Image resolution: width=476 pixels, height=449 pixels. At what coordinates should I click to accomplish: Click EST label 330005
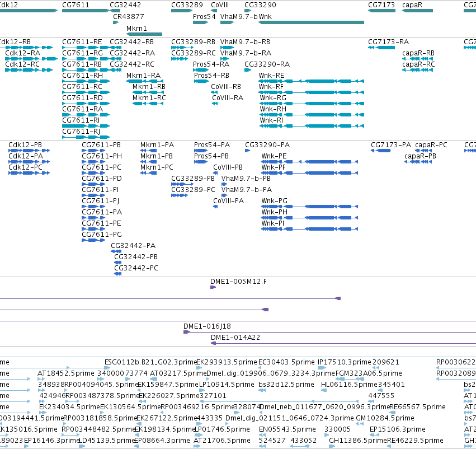tap(337, 429)
